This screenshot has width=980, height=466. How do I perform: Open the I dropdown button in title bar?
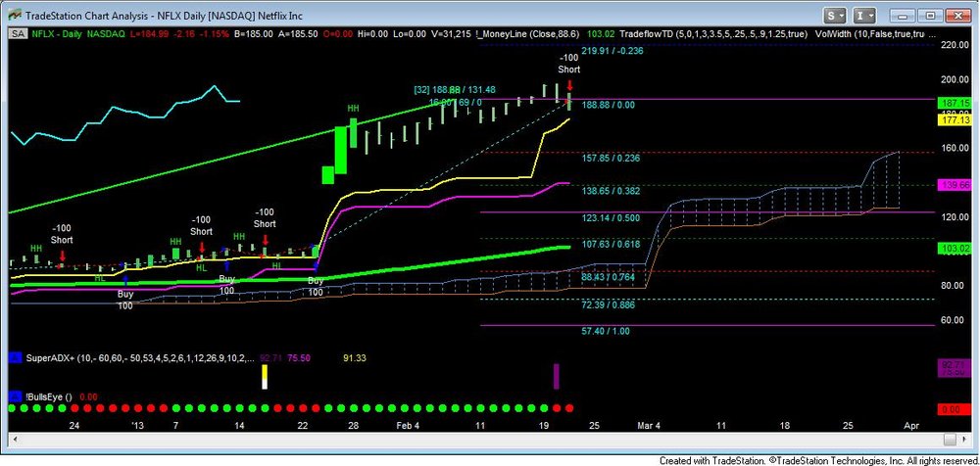(863, 15)
